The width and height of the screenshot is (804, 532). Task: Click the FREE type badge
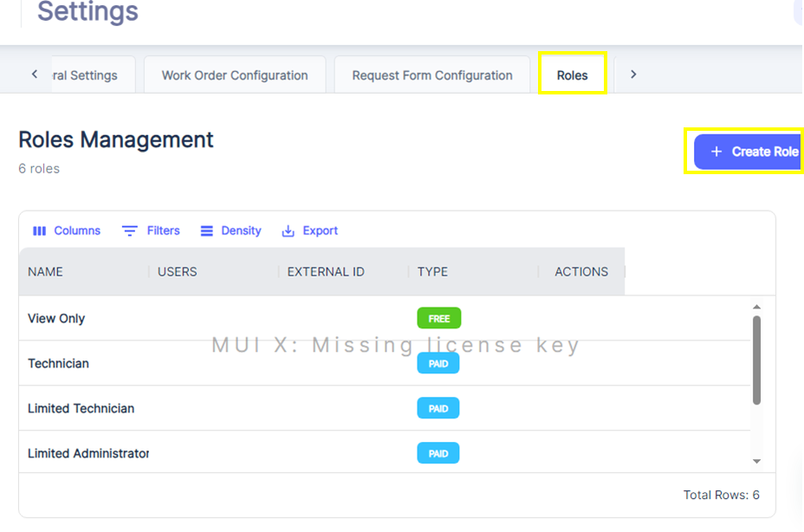[x=439, y=319]
